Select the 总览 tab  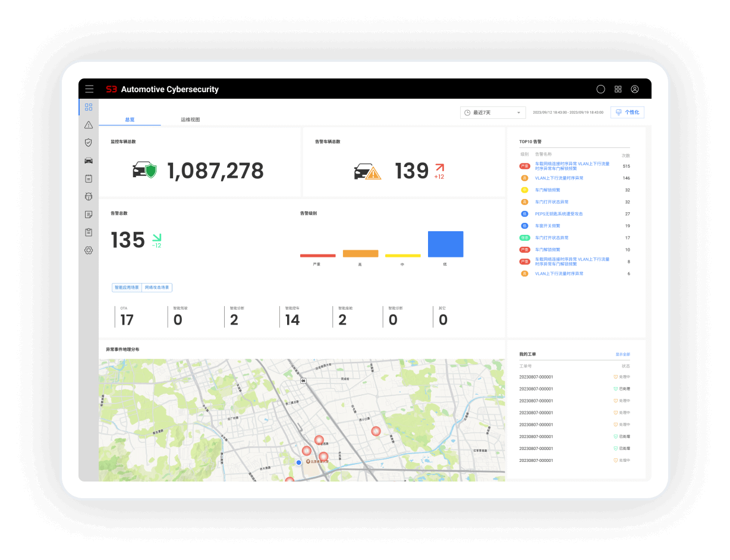(130, 119)
